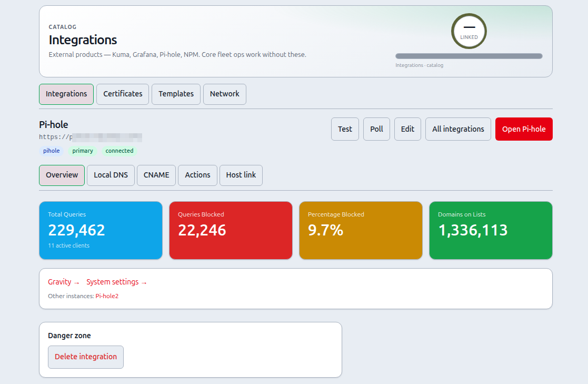Click the 'Integrations · catalog' caption
Screen dimensions: 588x384
[419, 65]
